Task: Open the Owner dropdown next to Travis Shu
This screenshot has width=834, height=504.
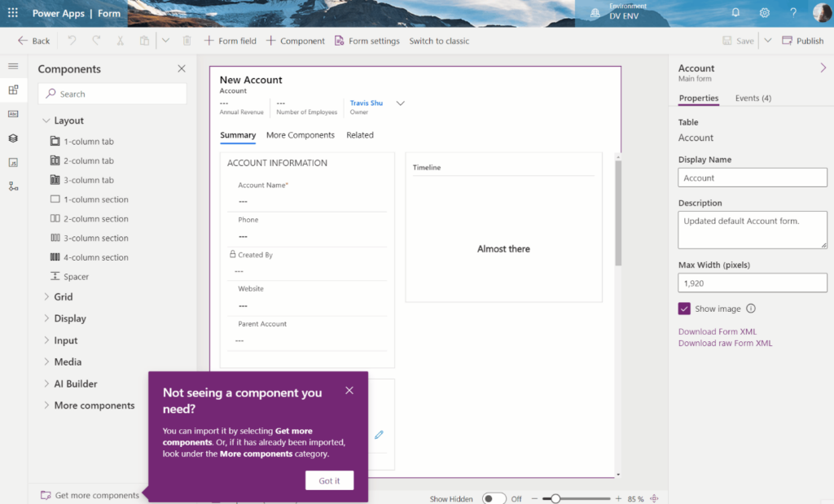Action: [400, 103]
